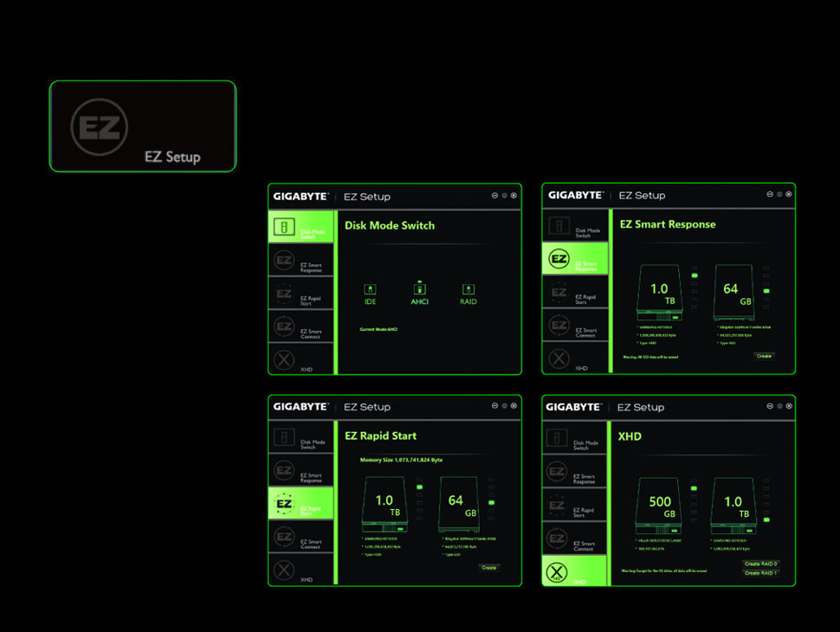Click the Create RAID 1 button
The image size is (840, 632).
coord(760,573)
